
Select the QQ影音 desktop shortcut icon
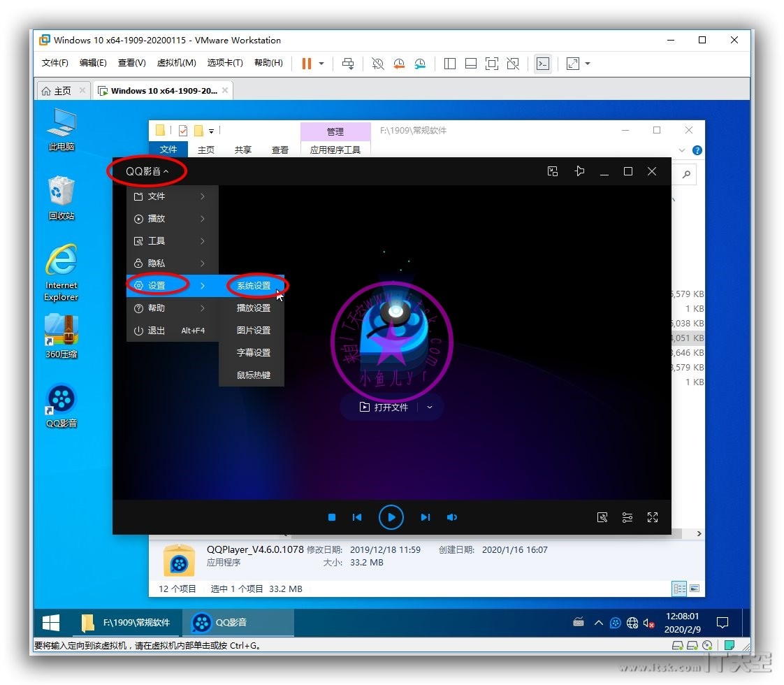click(61, 405)
